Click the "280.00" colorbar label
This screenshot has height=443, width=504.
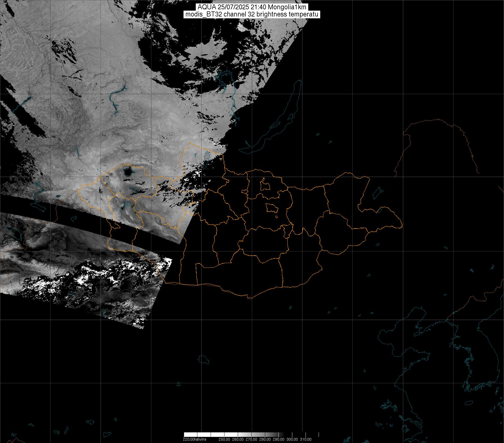click(265, 439)
